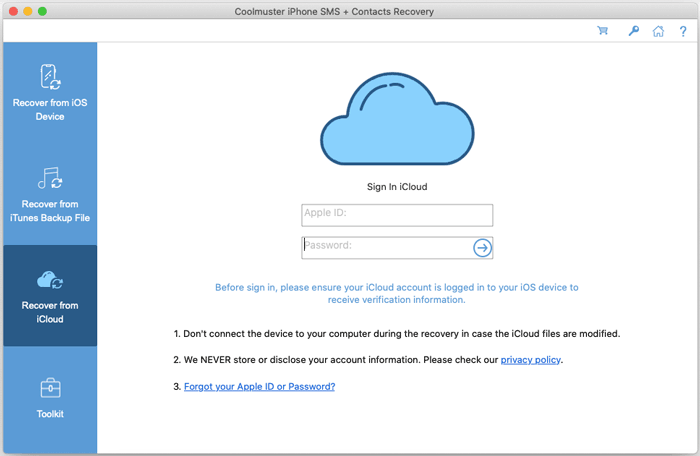Click the key registration icon
Image resolution: width=700 pixels, height=456 pixels.
point(633,31)
